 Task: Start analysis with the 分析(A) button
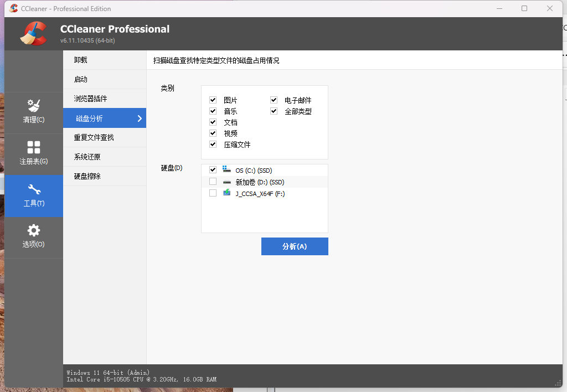pyautogui.click(x=295, y=246)
